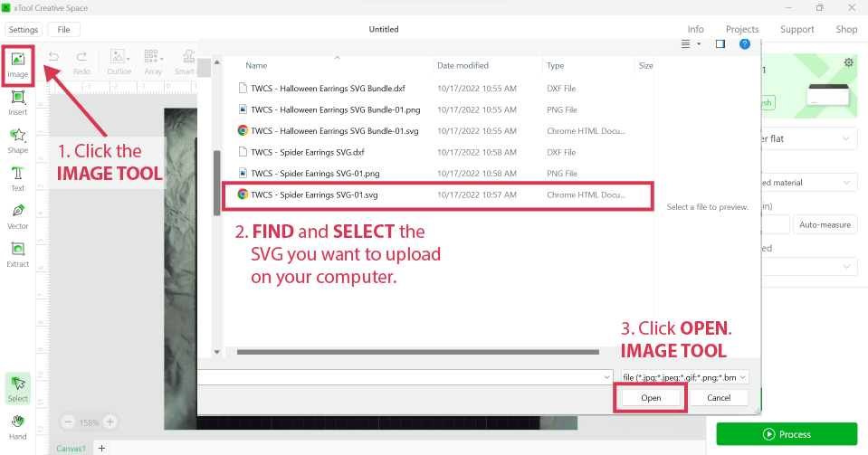Click the Auto-measure button

[825, 224]
